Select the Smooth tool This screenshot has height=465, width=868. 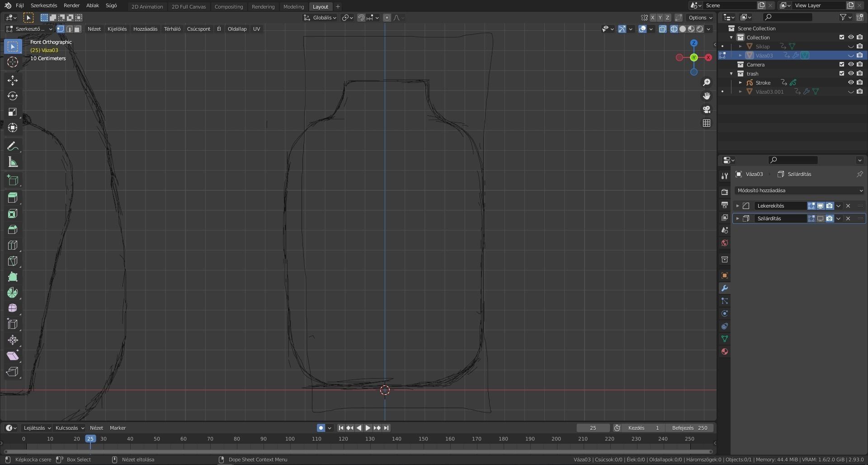[13, 308]
